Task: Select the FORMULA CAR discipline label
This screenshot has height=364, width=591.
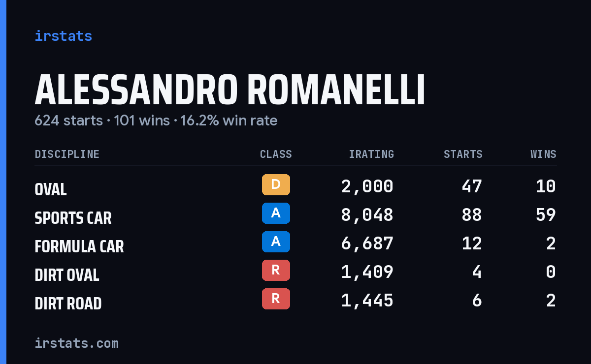Action: [79, 246]
